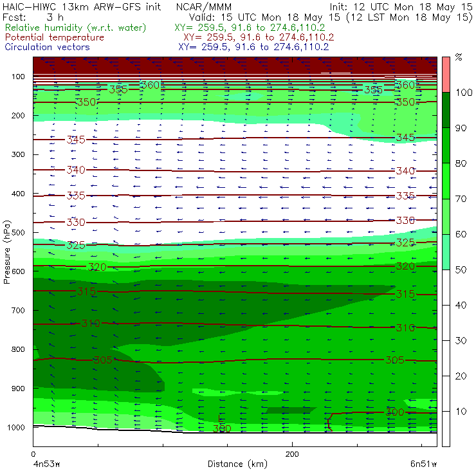Click the 20 label on the colorbar

pos(461,376)
